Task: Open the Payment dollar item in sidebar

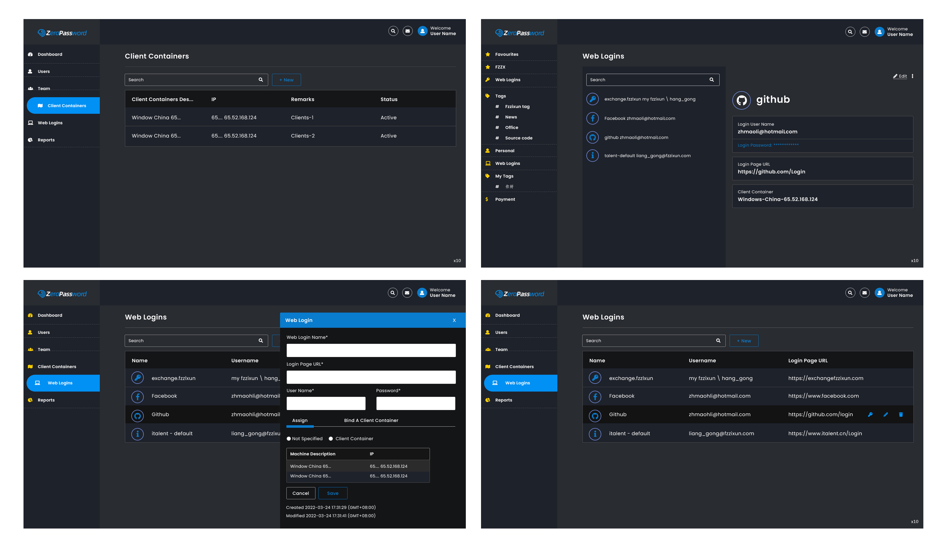Action: [x=505, y=199]
